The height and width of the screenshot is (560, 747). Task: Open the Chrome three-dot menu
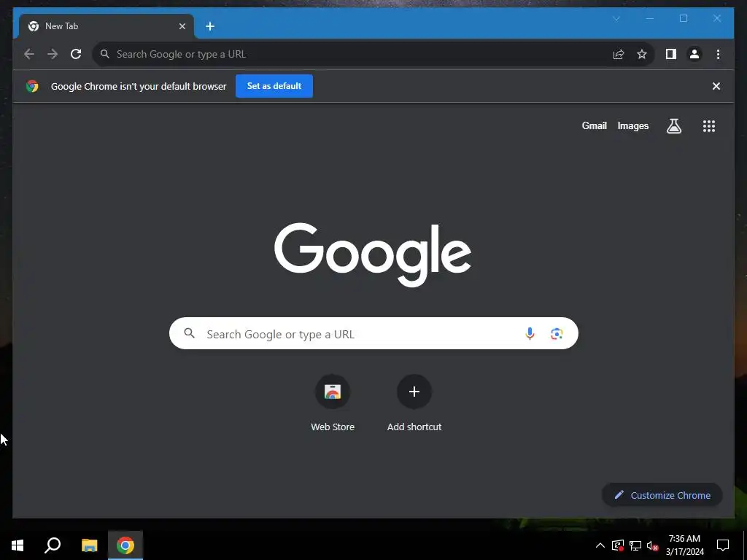[x=718, y=54]
